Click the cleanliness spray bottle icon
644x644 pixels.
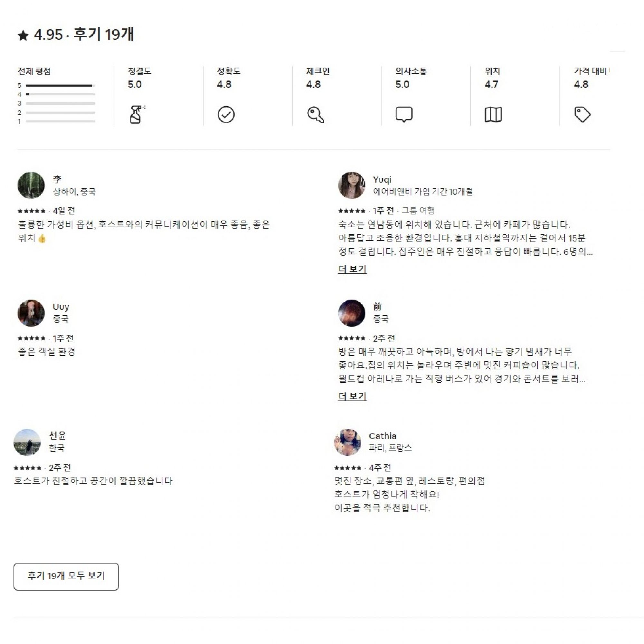click(137, 114)
